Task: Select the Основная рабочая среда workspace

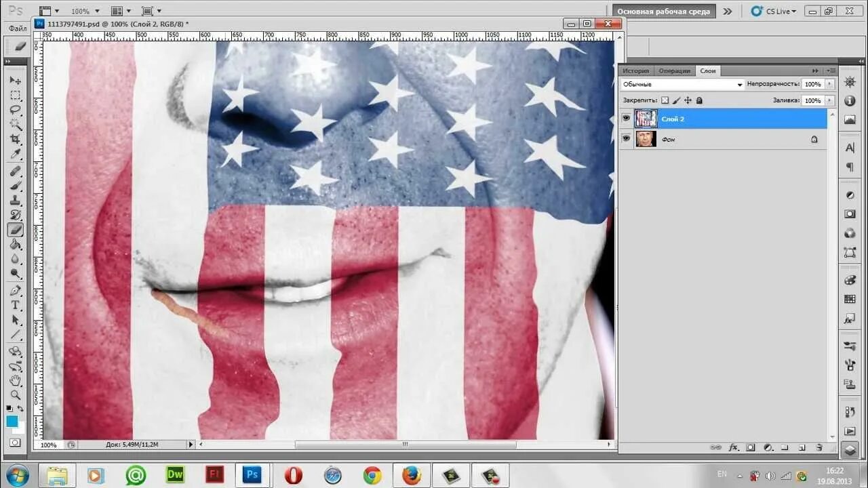Action: tap(663, 12)
